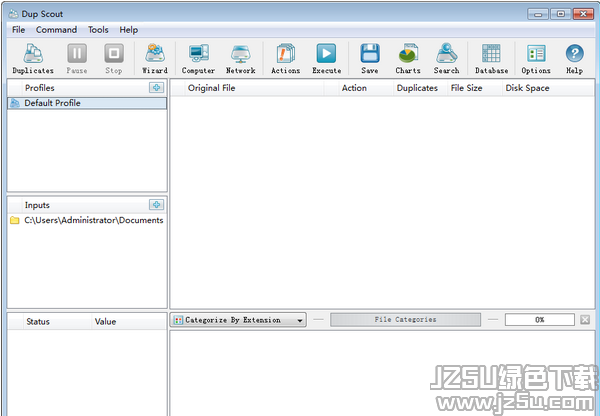
Task: Sort by Action column header
Action: [366, 88]
